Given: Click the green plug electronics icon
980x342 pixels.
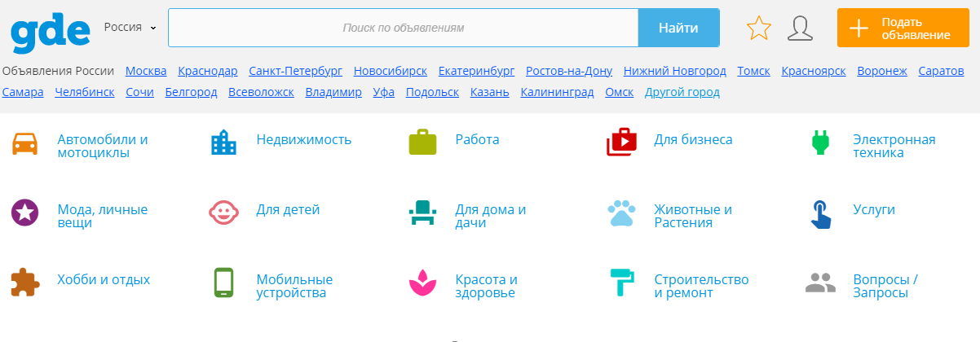Looking at the screenshot, I should 820,142.
